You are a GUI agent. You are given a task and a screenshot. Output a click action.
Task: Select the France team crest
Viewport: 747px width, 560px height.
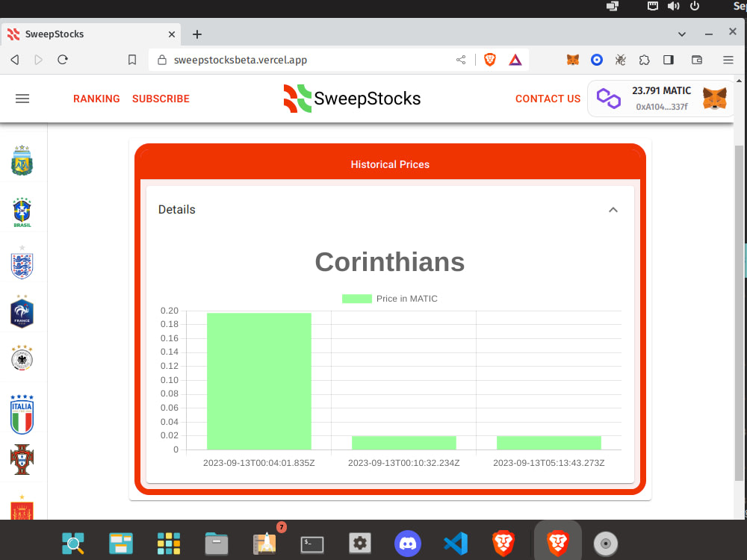(22, 312)
